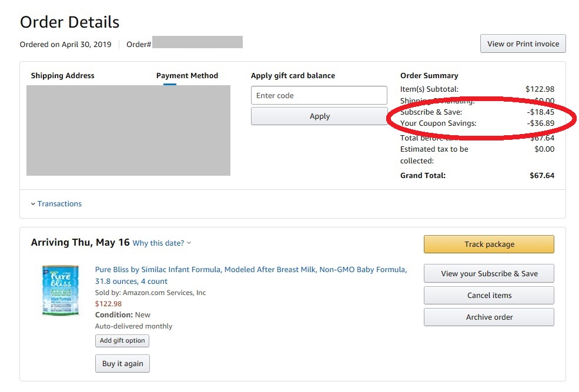This screenshot has height=392, width=579.
Task: Click the Grand Total amount
Action: 543,175
